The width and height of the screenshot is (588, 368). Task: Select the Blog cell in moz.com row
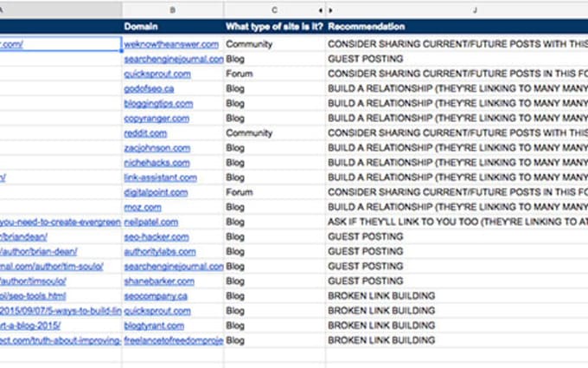point(274,207)
